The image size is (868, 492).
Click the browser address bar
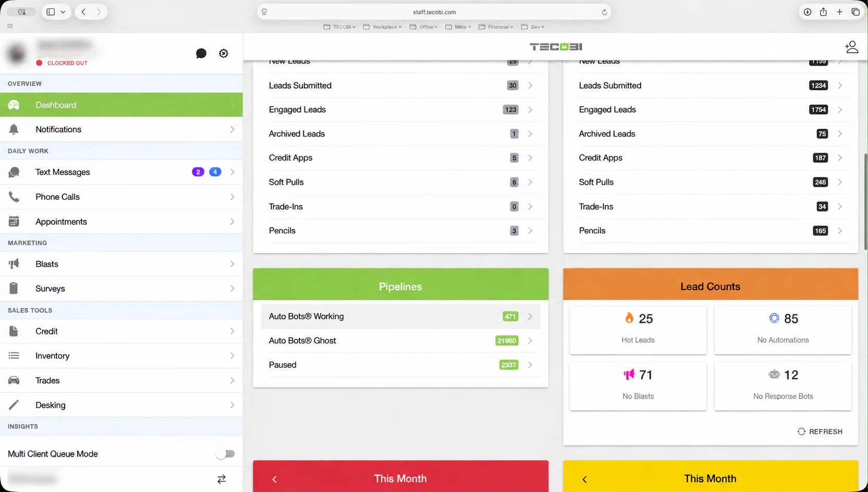point(434,12)
